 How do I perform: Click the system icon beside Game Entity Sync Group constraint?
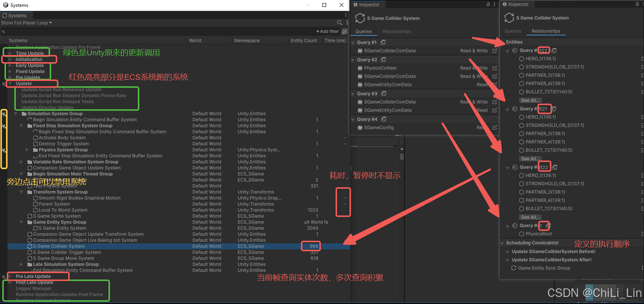pos(514,268)
